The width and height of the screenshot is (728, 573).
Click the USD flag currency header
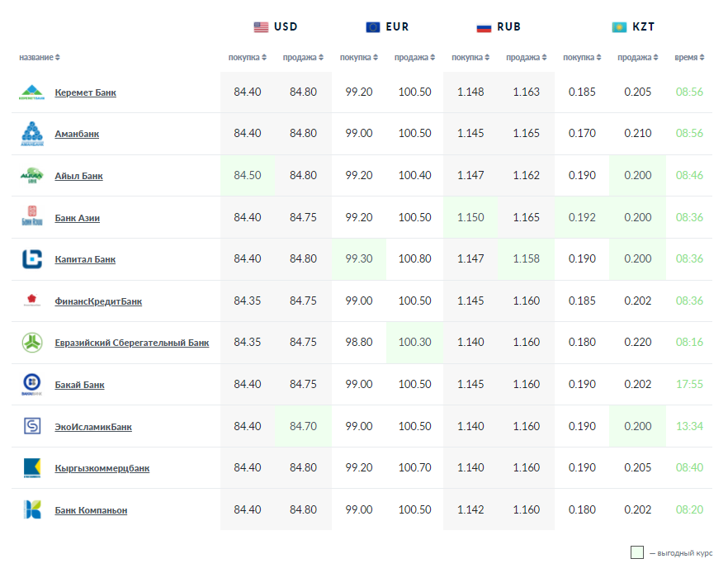pyautogui.click(x=275, y=27)
